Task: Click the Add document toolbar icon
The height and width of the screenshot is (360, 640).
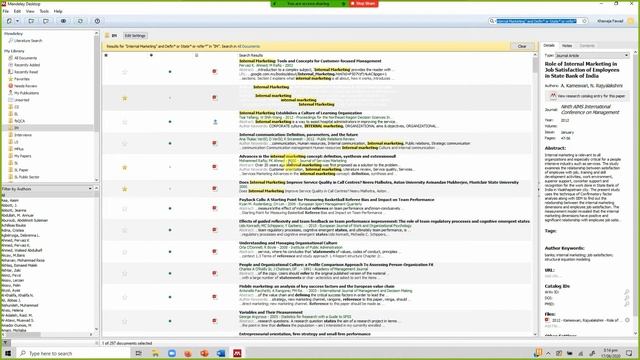Action: (9, 21)
